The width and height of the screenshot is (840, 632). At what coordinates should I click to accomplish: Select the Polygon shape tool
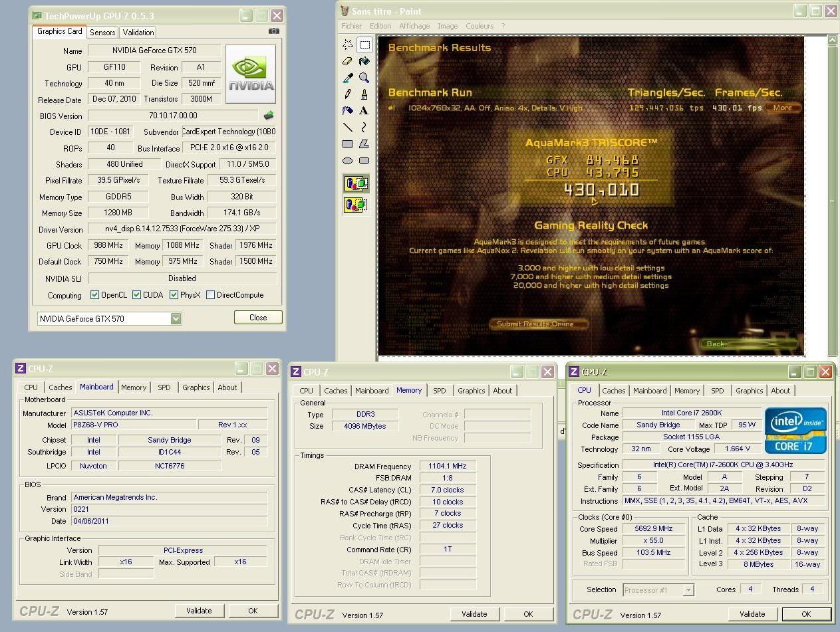(364, 144)
